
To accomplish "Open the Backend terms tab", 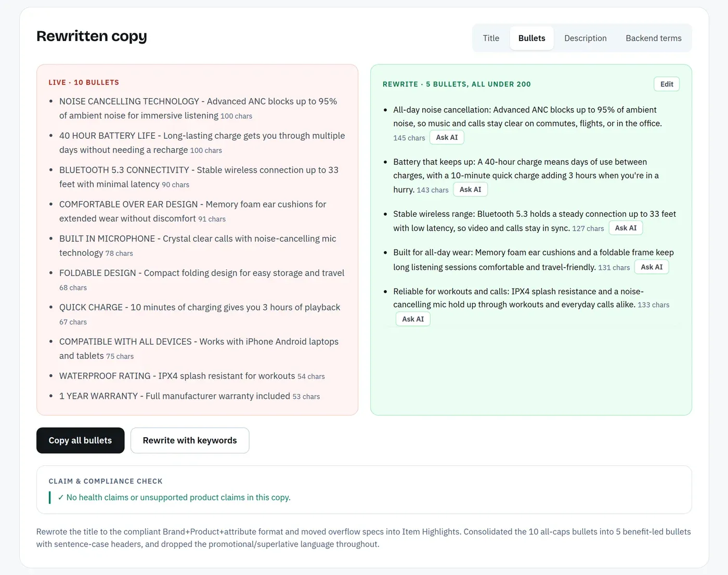I will [x=653, y=38].
